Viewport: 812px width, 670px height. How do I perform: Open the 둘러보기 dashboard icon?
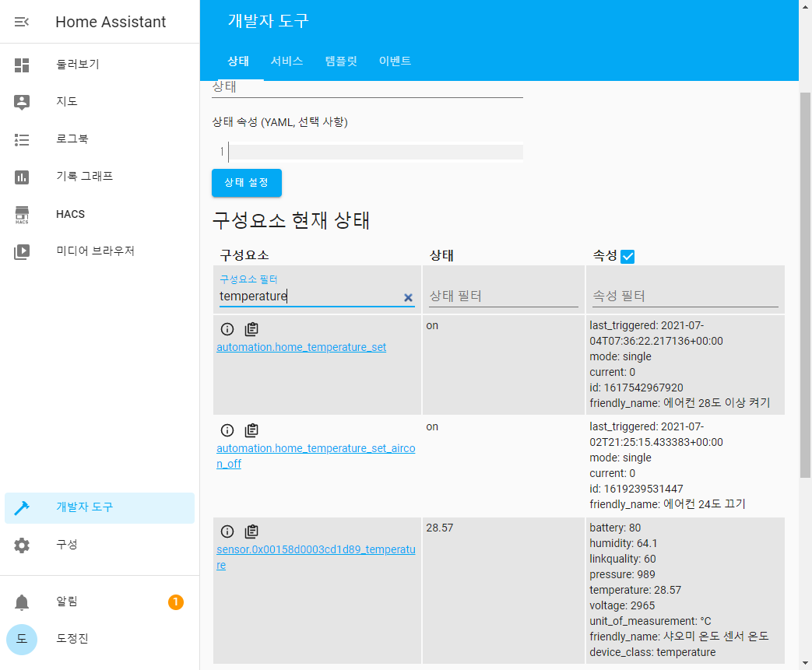pos(21,65)
